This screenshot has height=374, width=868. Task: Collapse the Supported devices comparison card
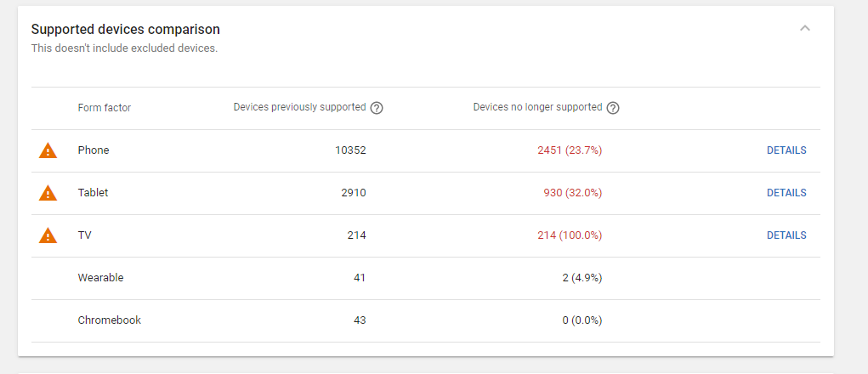point(805,28)
